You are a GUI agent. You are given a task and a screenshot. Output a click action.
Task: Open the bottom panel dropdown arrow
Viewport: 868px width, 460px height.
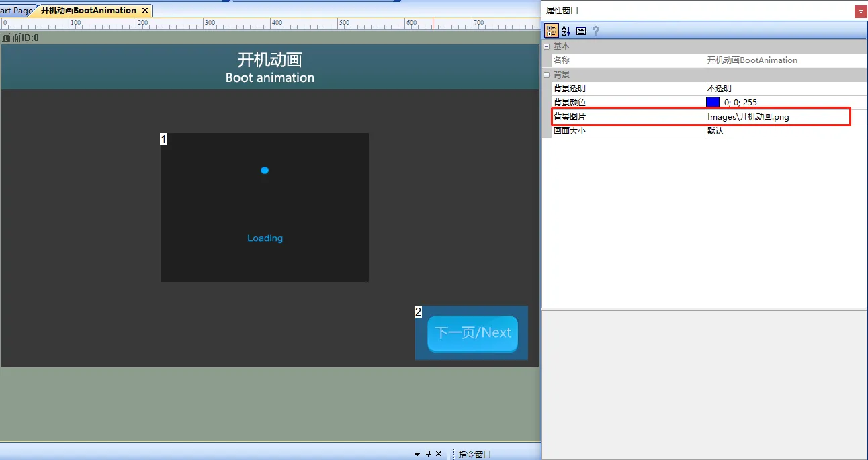click(417, 455)
